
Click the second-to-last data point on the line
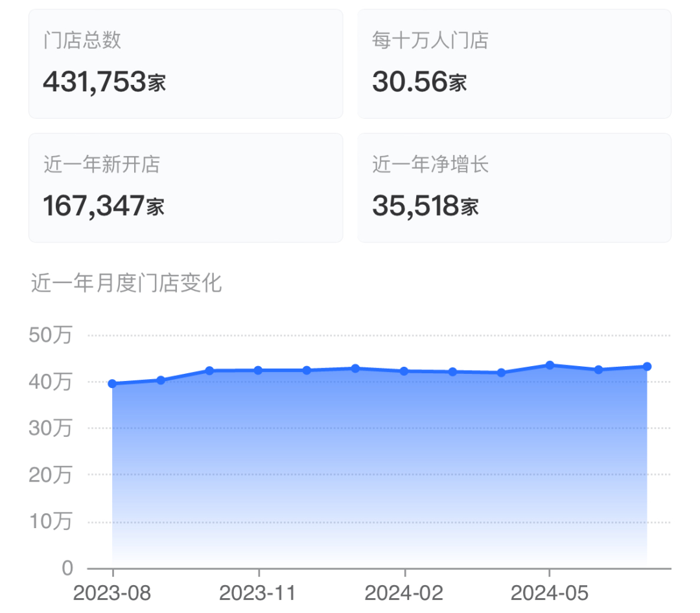[x=598, y=369]
